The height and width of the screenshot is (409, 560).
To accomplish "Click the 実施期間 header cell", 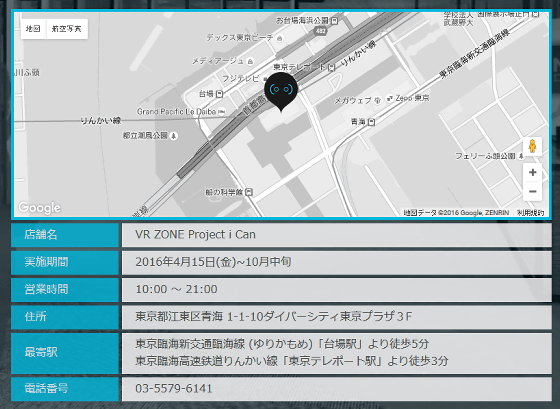I will tap(65, 262).
